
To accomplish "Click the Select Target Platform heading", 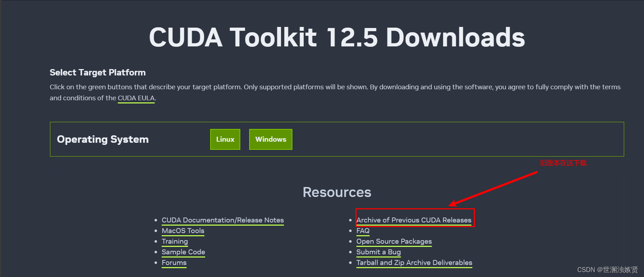I will click(97, 73).
